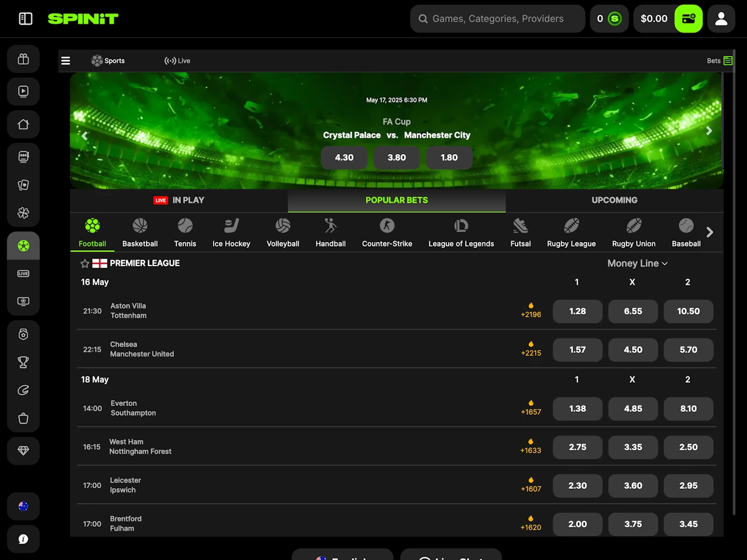Show next banner with right arrow
Viewport: 747px width, 560px height.
tap(709, 131)
